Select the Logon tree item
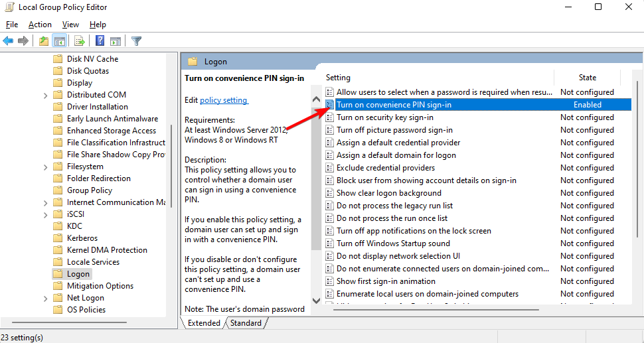The width and height of the screenshot is (644, 343). click(78, 274)
